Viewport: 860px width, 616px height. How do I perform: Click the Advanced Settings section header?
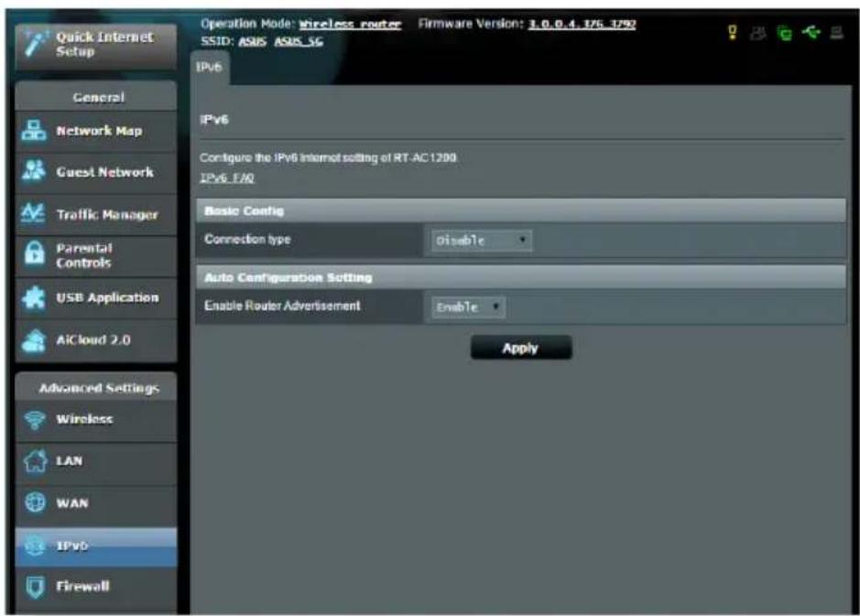point(96,387)
